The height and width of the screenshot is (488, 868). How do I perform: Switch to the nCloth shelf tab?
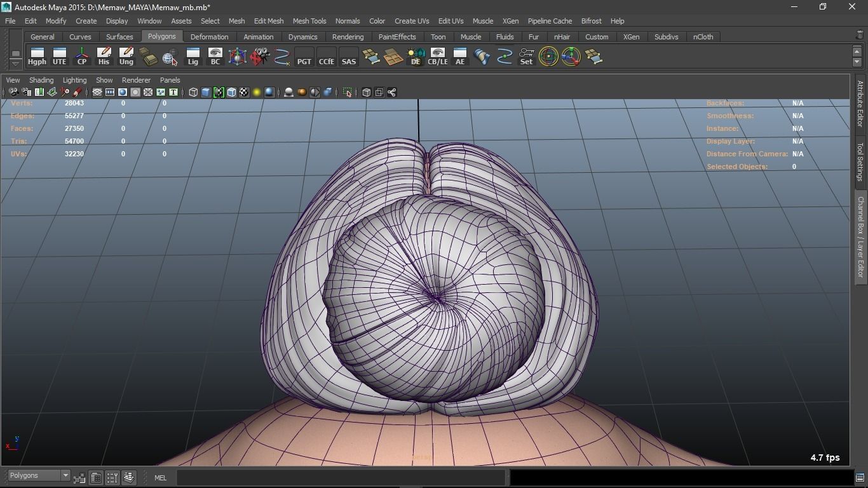coord(703,37)
